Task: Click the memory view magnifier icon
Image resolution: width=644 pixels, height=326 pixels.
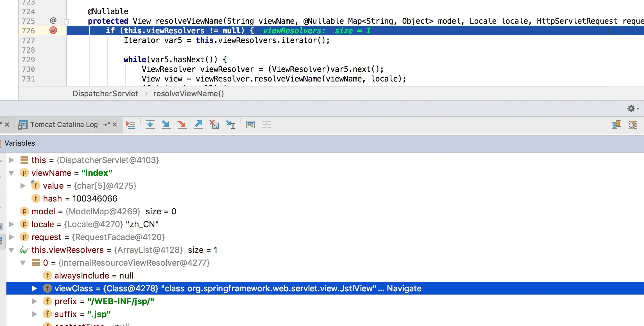Action: (x=632, y=125)
